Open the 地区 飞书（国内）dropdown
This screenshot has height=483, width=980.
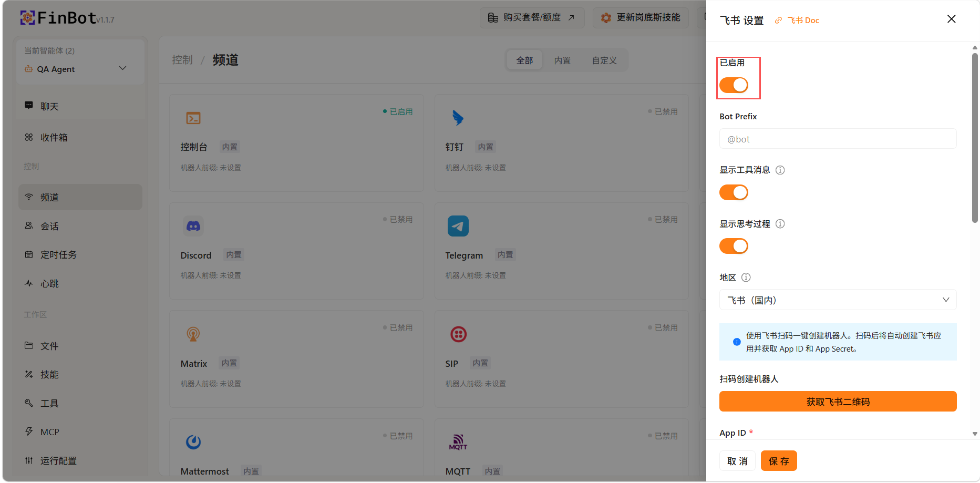[x=838, y=300]
